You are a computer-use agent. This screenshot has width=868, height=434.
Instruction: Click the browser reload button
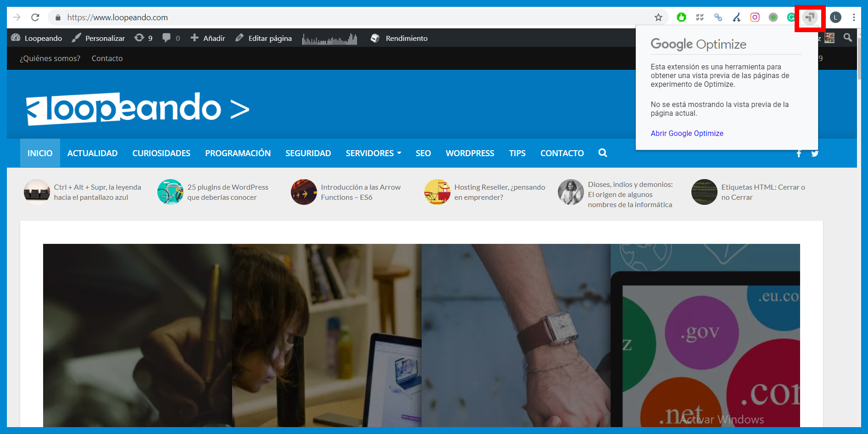(x=35, y=17)
